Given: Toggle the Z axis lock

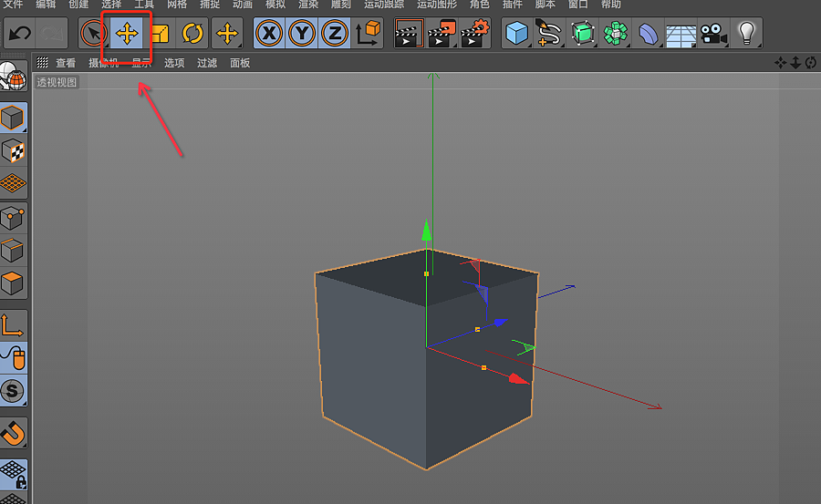Looking at the screenshot, I should 335,34.
